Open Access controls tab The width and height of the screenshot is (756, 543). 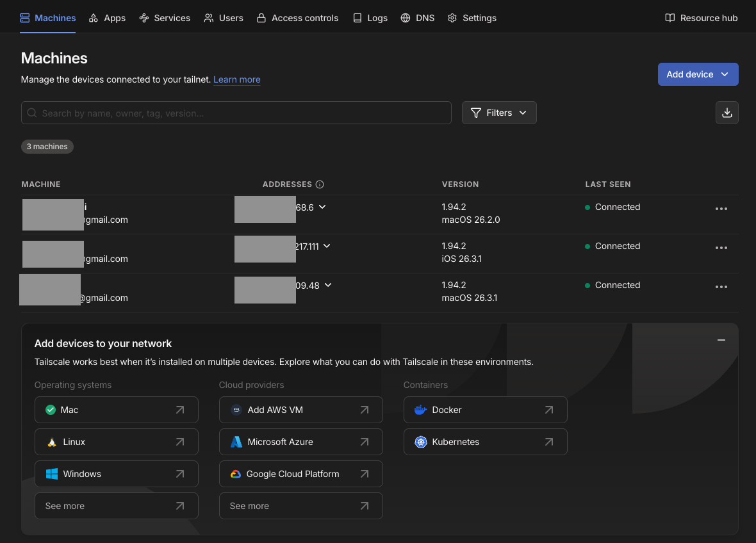[x=297, y=18]
